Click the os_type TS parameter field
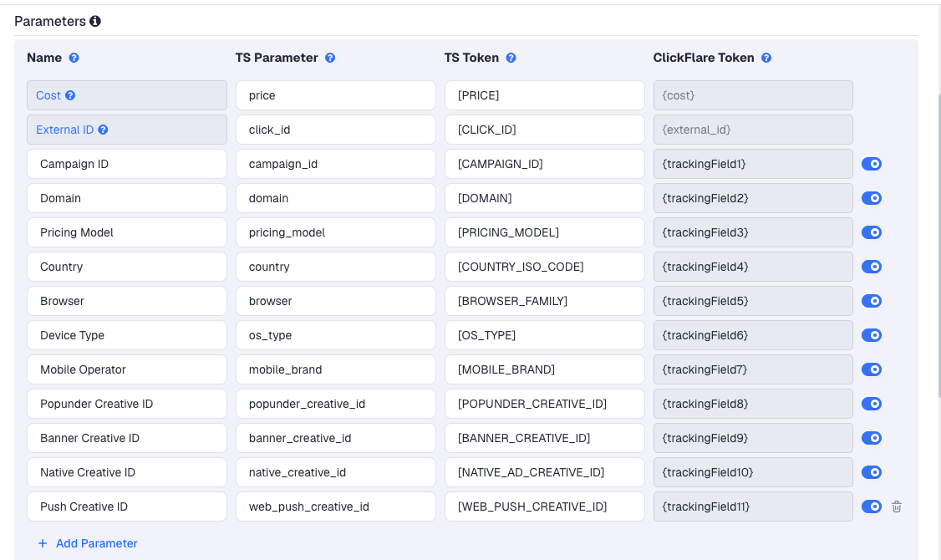 [x=335, y=335]
